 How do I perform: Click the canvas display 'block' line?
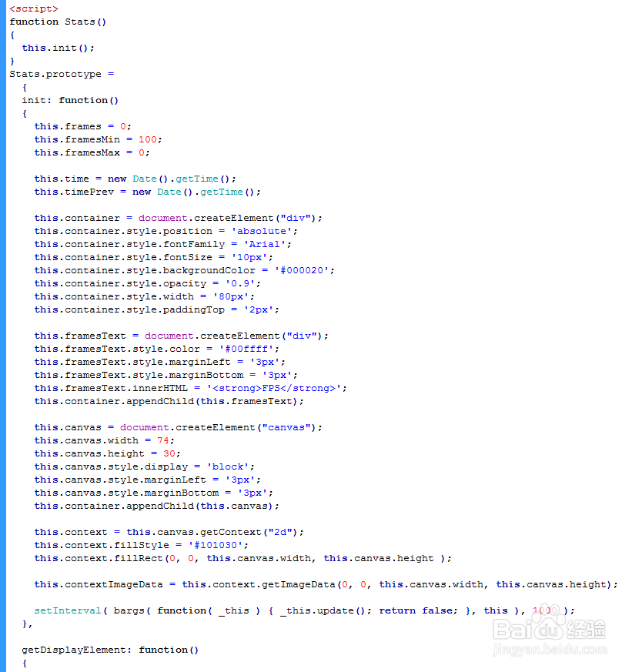click(145, 466)
